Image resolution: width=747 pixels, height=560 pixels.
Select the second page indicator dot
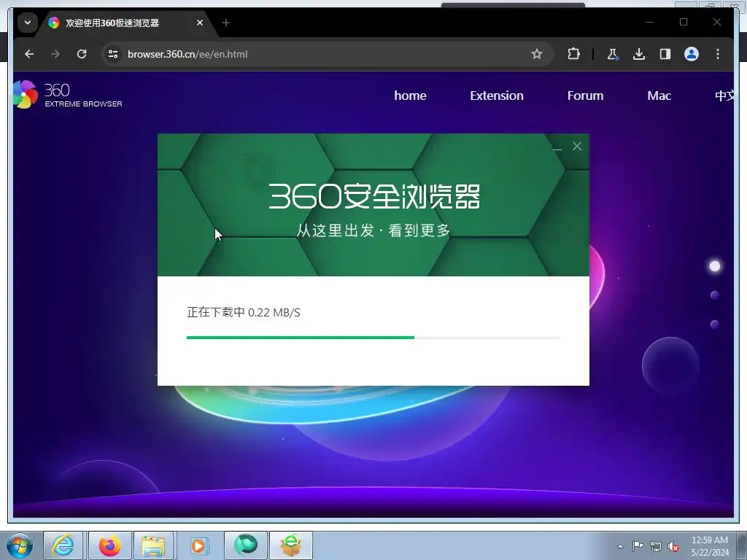(x=715, y=295)
